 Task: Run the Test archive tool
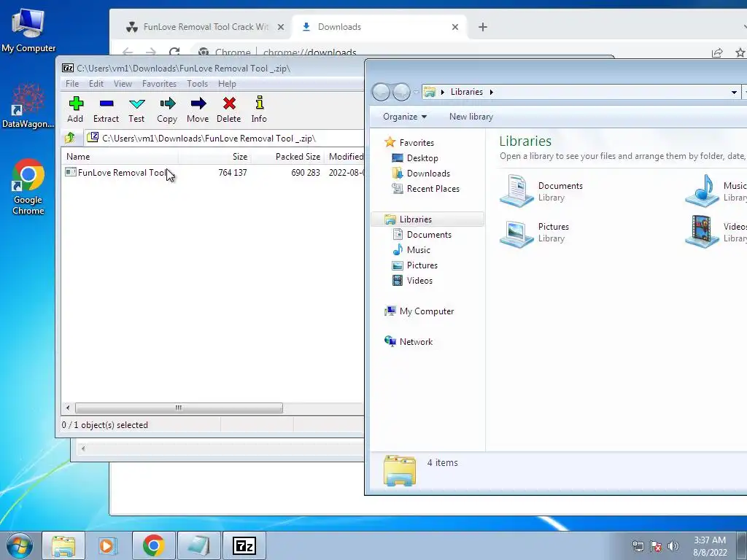pyautogui.click(x=136, y=110)
